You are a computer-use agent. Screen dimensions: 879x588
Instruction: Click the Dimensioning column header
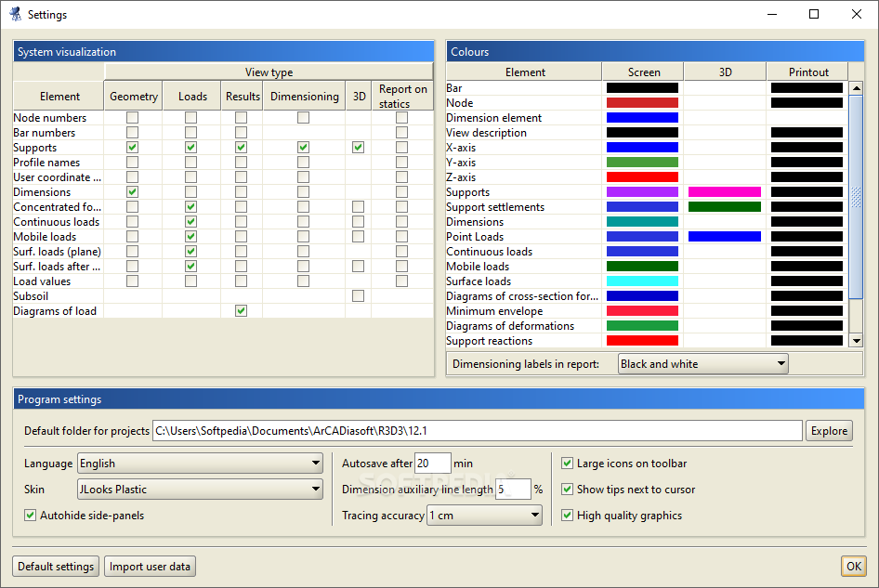(305, 96)
